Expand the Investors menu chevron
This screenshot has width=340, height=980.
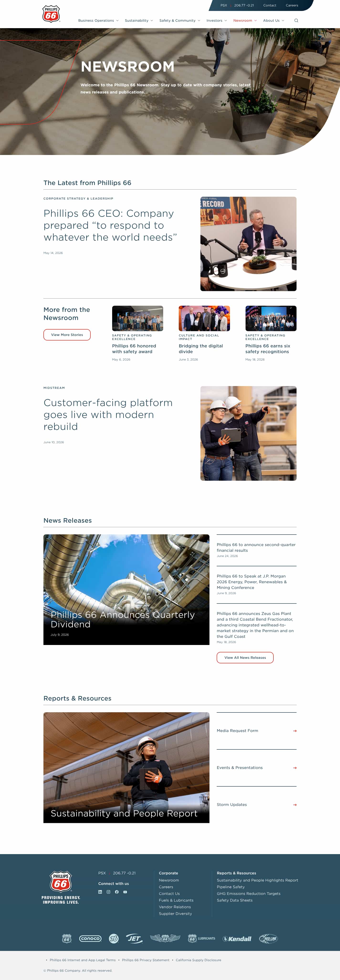click(226, 21)
